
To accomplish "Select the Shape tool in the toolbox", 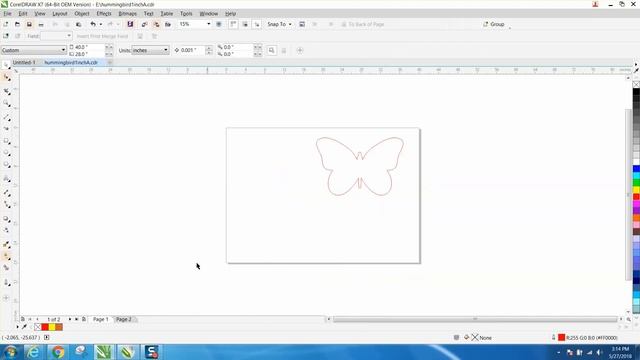I will pyautogui.click(x=7, y=78).
